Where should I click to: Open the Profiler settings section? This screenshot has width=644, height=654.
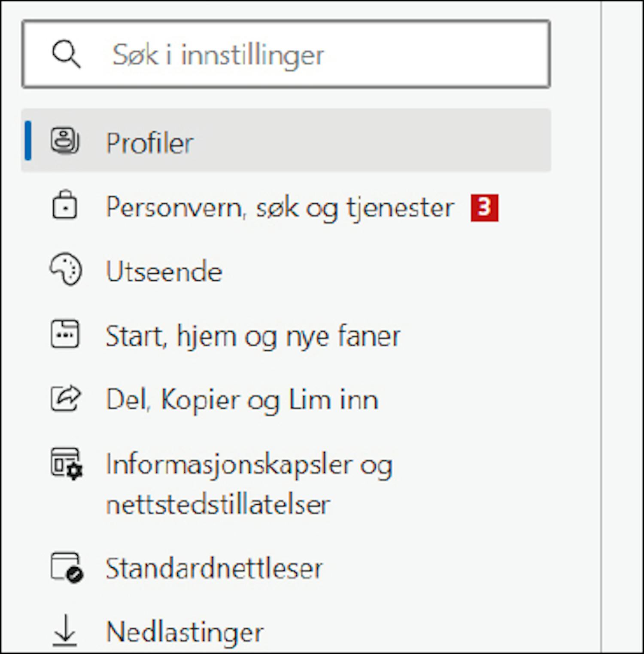286,141
